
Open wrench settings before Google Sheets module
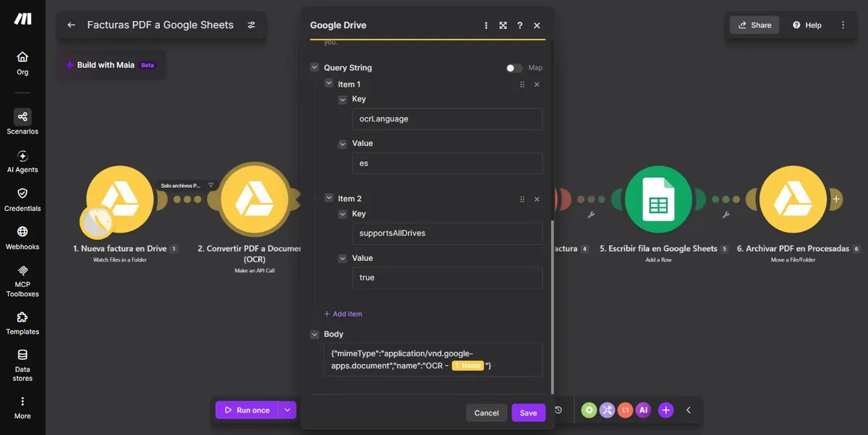[x=592, y=215]
